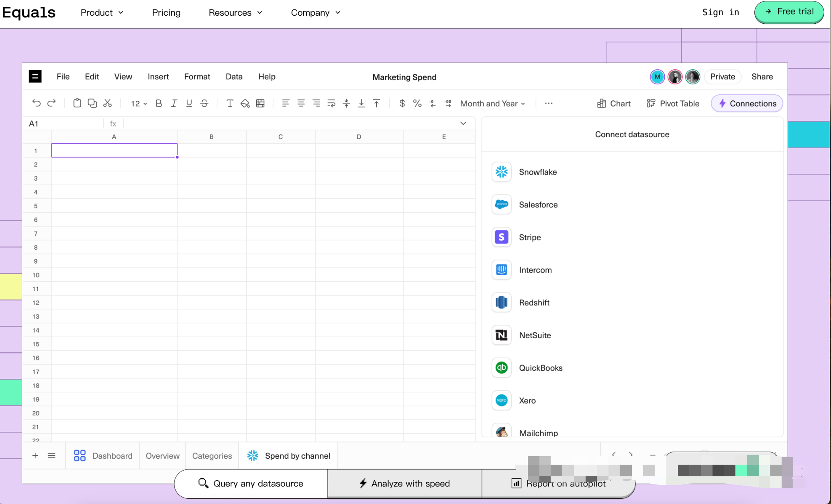831x504 pixels.
Task: Toggle bold formatting on selection
Action: click(x=159, y=103)
